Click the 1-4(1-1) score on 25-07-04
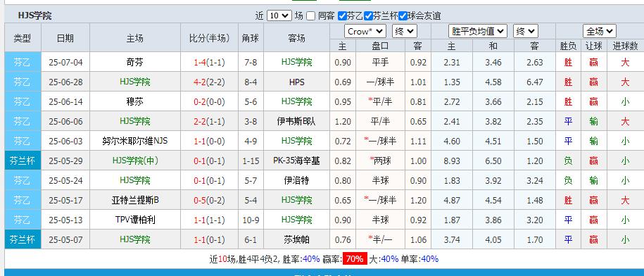 coord(209,63)
